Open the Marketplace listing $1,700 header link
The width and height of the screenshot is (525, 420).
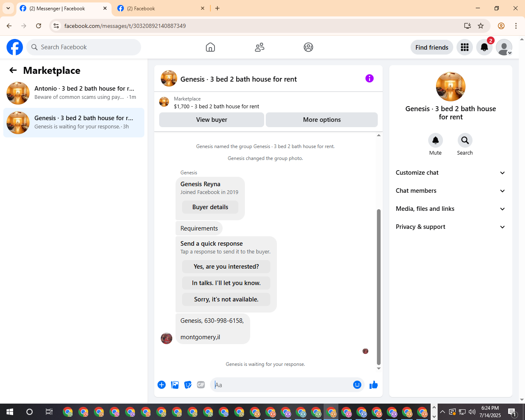[217, 106]
